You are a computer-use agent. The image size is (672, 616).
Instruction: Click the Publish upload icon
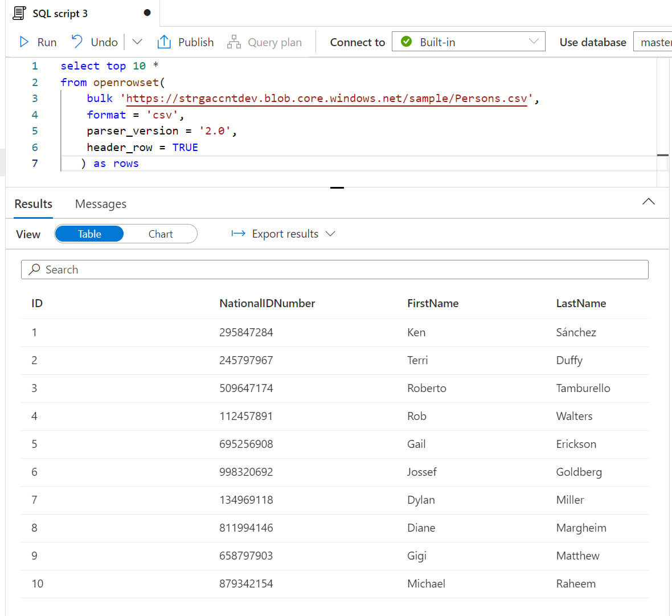tap(164, 42)
